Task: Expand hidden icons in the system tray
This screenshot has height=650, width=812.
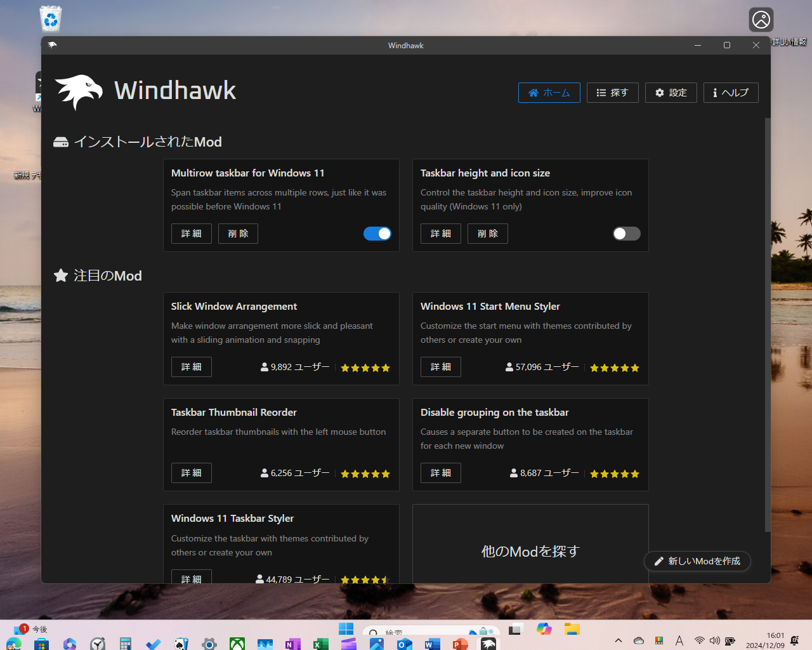Action: [x=617, y=640]
